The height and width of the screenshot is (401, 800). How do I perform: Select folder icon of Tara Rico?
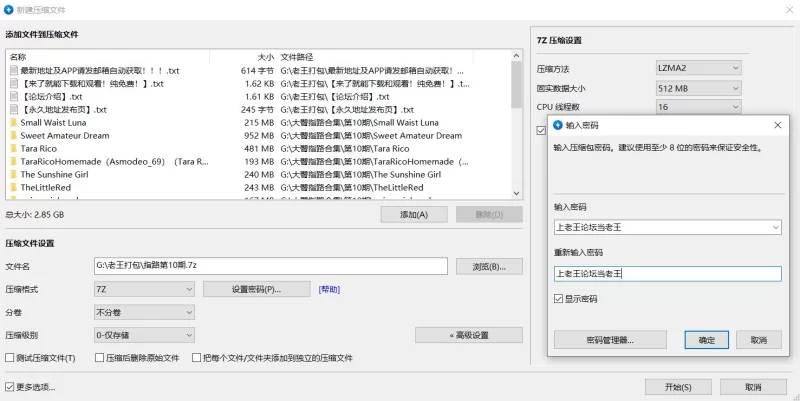13,148
